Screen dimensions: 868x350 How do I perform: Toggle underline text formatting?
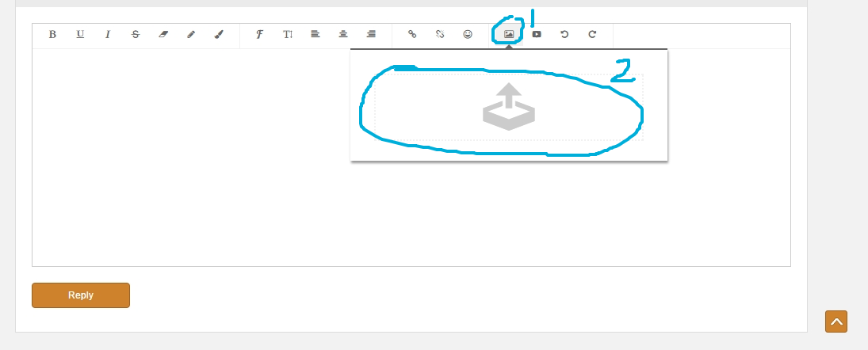coord(80,35)
